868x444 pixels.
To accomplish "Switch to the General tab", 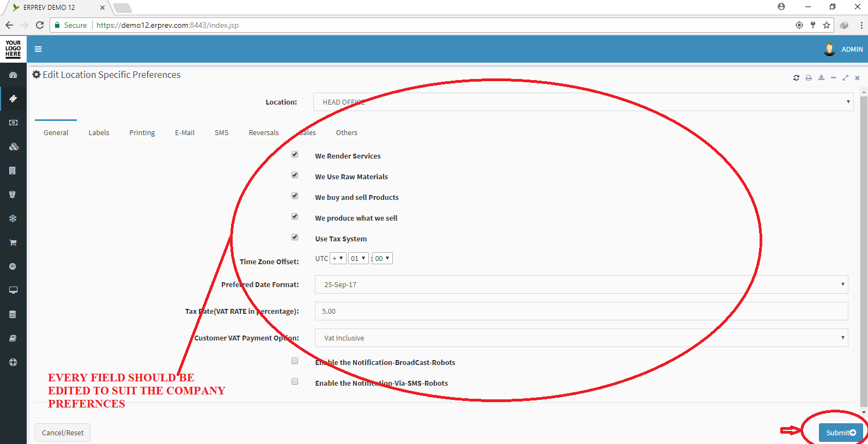I will tap(56, 132).
